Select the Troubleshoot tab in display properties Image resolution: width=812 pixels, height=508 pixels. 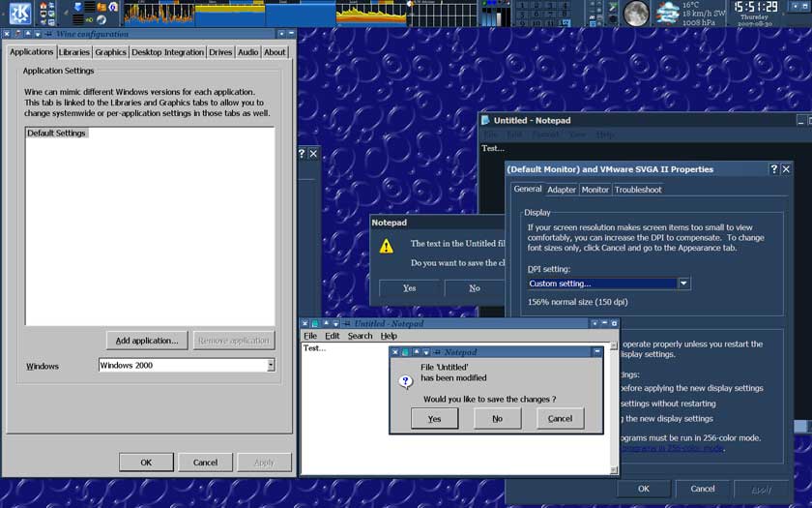[638, 190]
